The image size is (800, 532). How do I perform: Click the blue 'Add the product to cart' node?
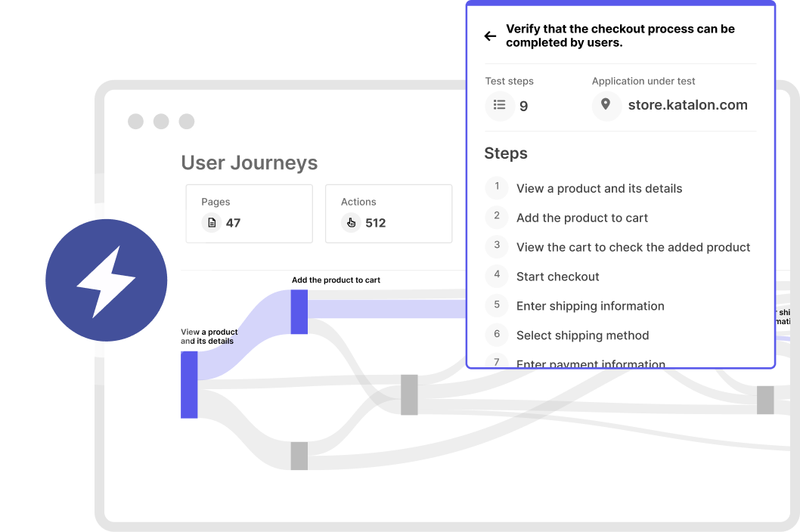coord(299,311)
